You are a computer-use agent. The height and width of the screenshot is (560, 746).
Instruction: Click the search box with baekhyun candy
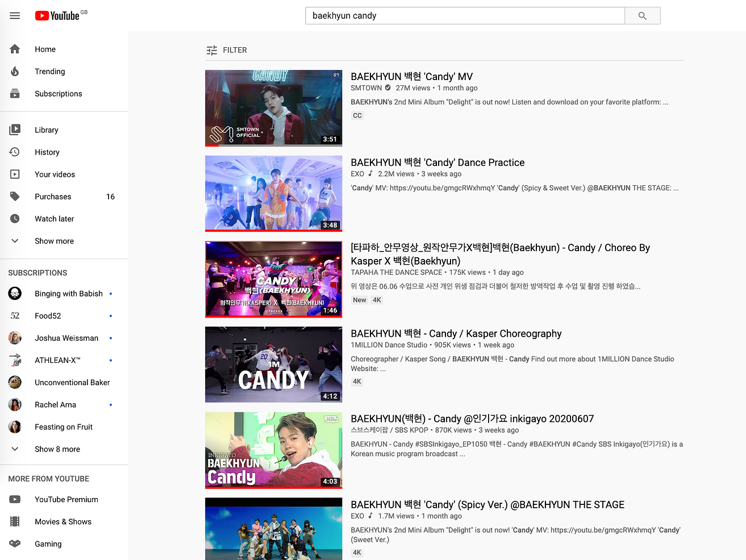pos(465,15)
